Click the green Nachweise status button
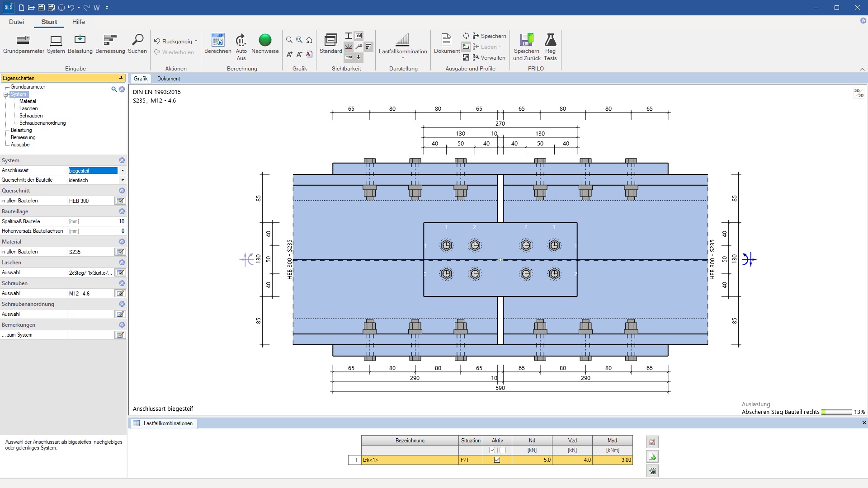The width and height of the screenshot is (868, 488). click(265, 40)
